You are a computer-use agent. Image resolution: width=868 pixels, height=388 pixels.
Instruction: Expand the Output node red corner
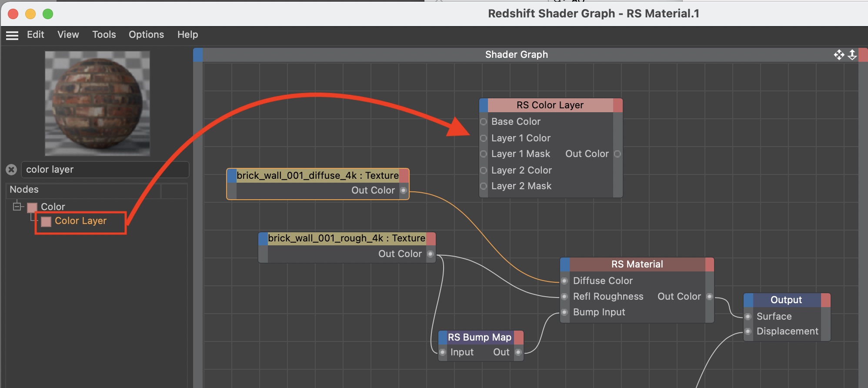point(825,300)
